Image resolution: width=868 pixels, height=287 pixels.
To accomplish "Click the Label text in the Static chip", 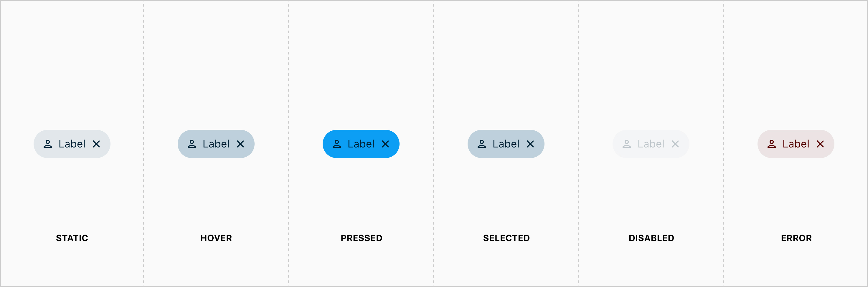I will click(x=72, y=144).
